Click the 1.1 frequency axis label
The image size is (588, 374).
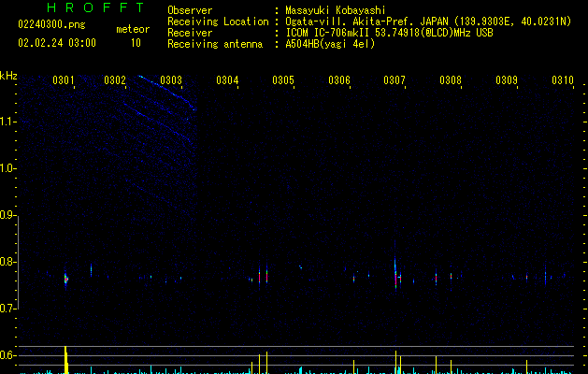coord(7,122)
